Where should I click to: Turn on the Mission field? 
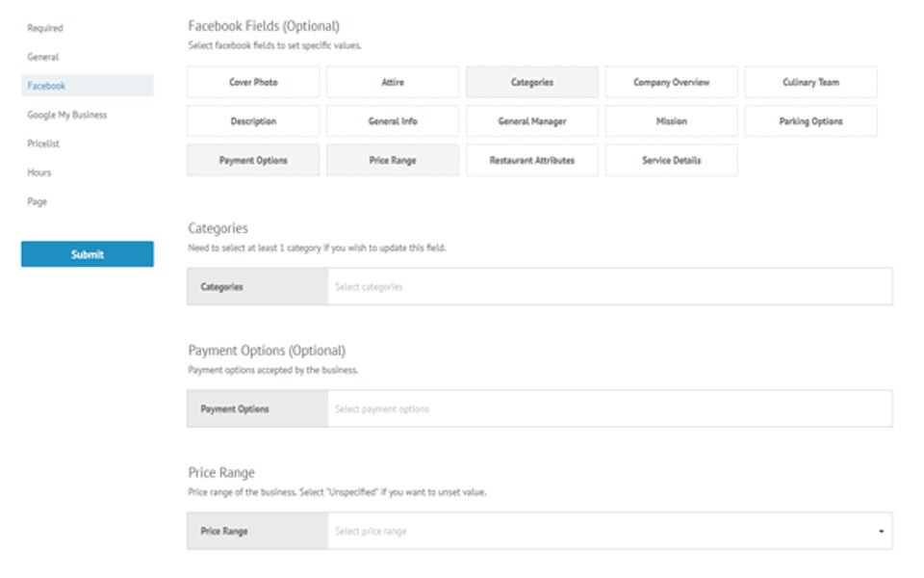pyautogui.click(x=671, y=121)
